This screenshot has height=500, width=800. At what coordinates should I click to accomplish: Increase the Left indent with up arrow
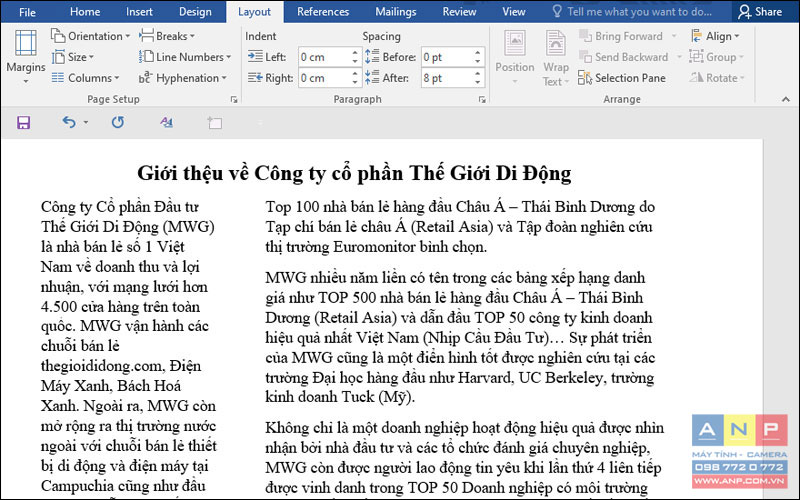[x=355, y=53]
